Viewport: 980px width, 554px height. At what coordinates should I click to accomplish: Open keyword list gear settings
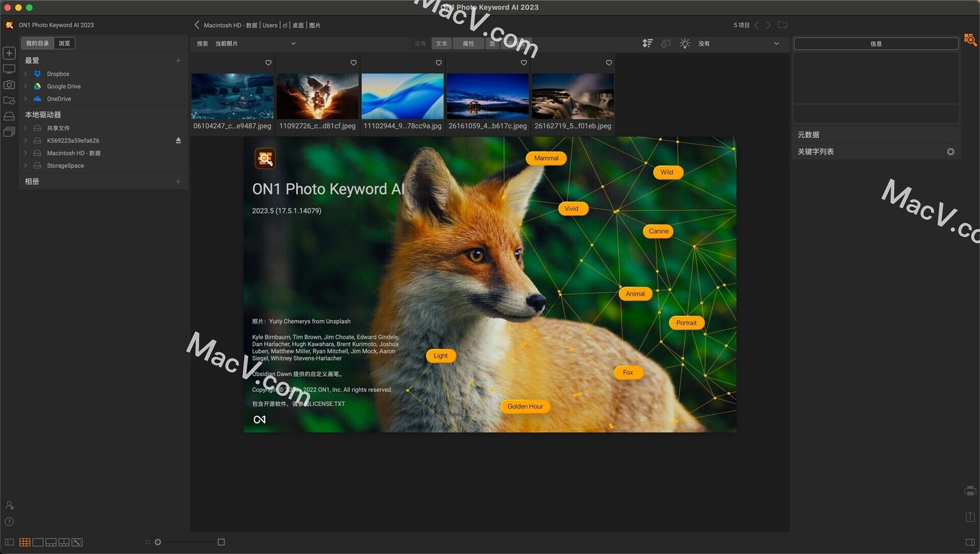click(x=951, y=151)
